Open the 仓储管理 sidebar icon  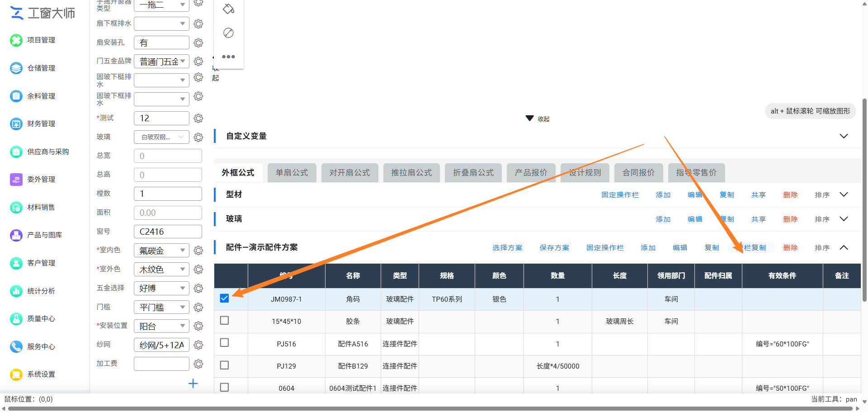(16, 68)
